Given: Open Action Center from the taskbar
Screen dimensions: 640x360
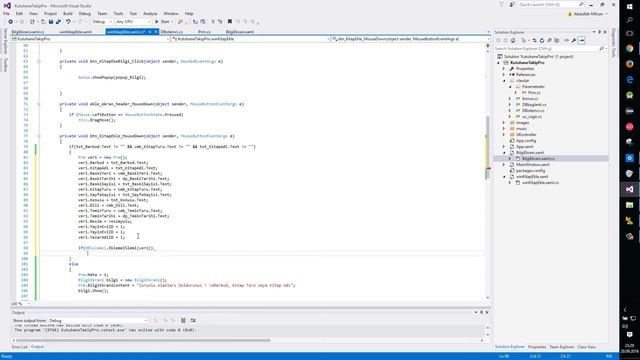Looking at the screenshot, I should 629,335.
